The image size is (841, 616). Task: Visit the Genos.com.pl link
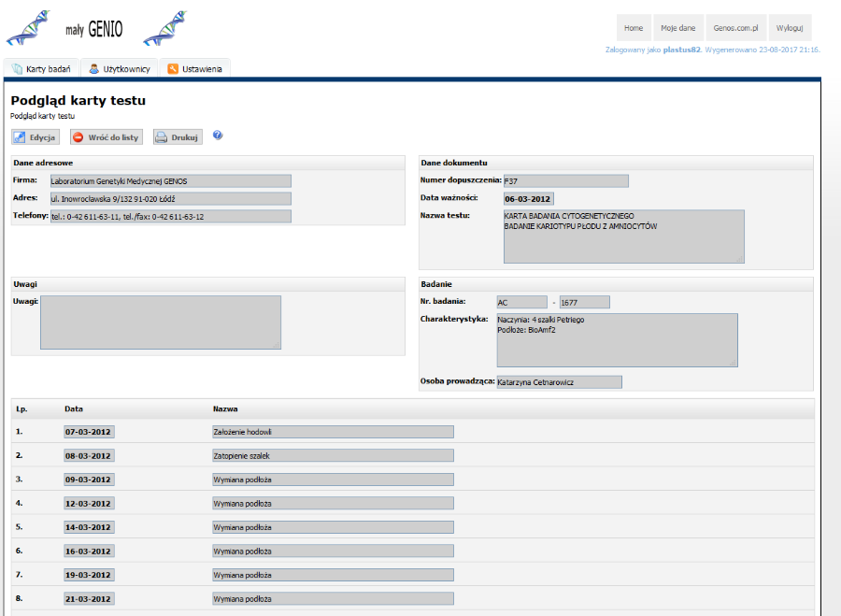coord(734,28)
